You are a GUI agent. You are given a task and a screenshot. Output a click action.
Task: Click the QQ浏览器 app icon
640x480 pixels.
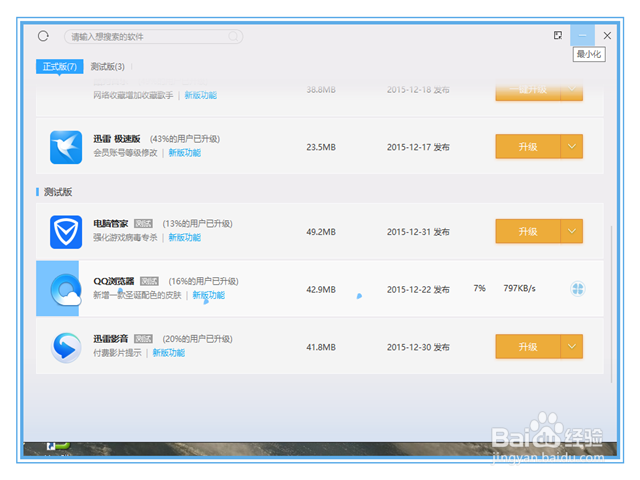[66, 290]
